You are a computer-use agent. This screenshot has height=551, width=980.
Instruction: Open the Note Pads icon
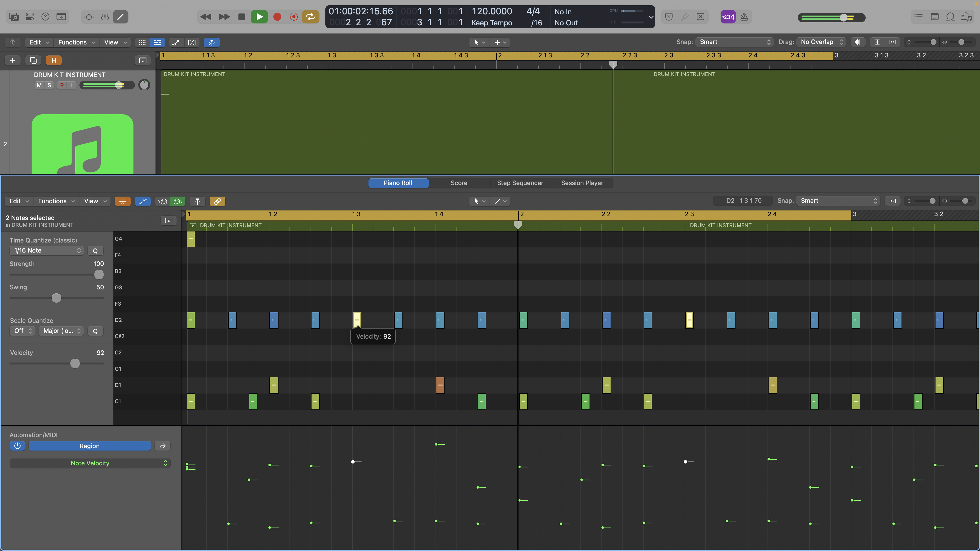click(x=934, y=17)
